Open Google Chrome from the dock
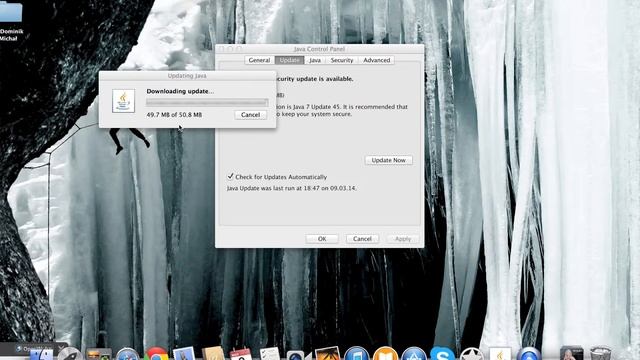This screenshot has width=640, height=360. (157, 354)
